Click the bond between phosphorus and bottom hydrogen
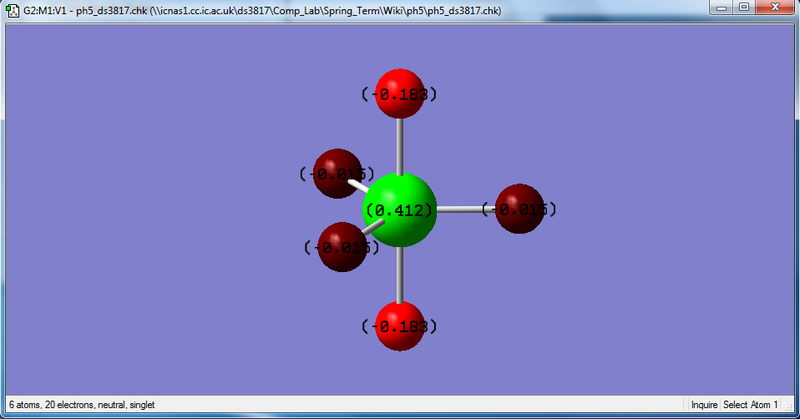 (x=400, y=275)
